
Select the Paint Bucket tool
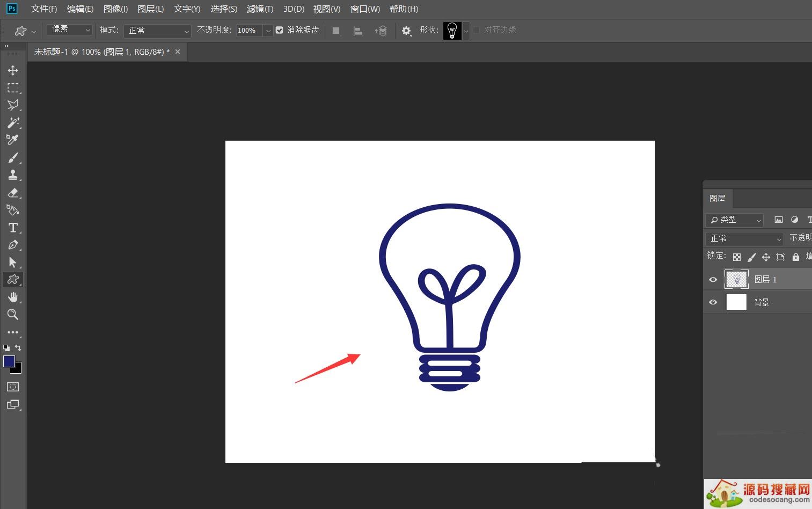13,210
